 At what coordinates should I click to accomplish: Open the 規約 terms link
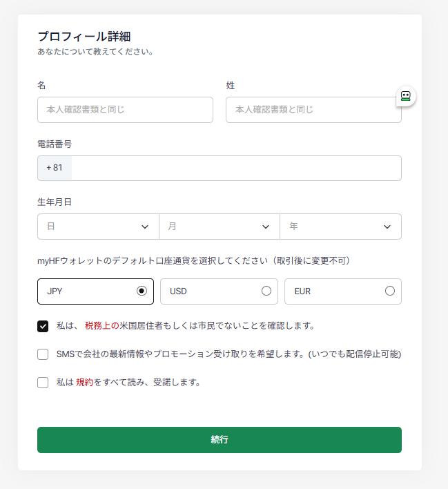click(84, 383)
